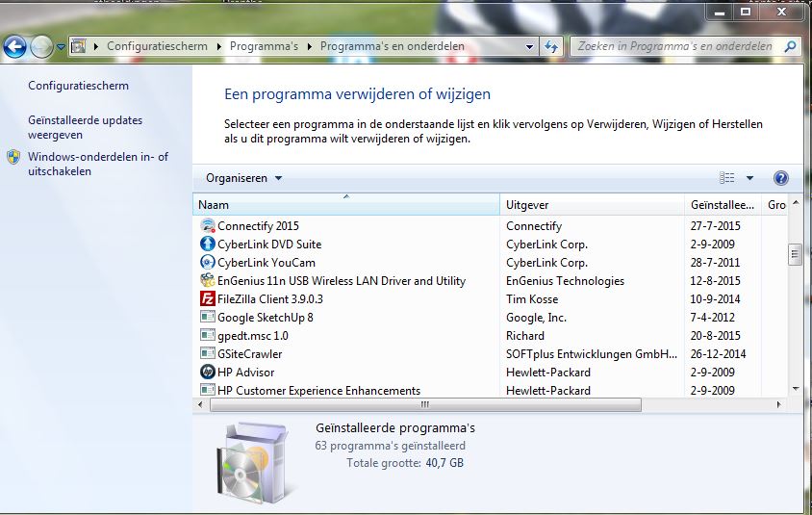Click installed programs box icon in details pane
The image size is (812, 515).
[x=255, y=463]
